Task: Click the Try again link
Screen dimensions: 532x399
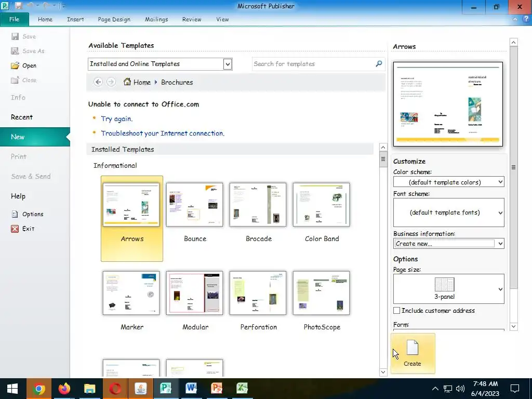Action: 117,119
